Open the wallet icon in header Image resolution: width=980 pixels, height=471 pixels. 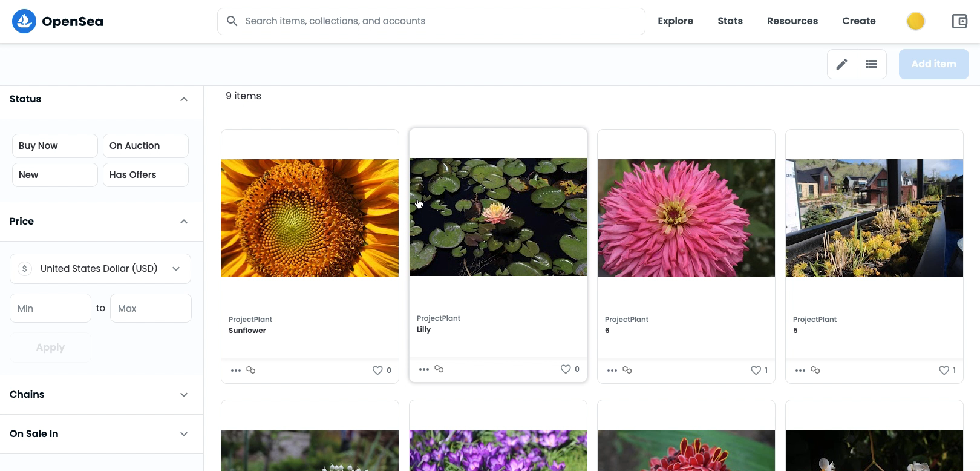coord(959,21)
